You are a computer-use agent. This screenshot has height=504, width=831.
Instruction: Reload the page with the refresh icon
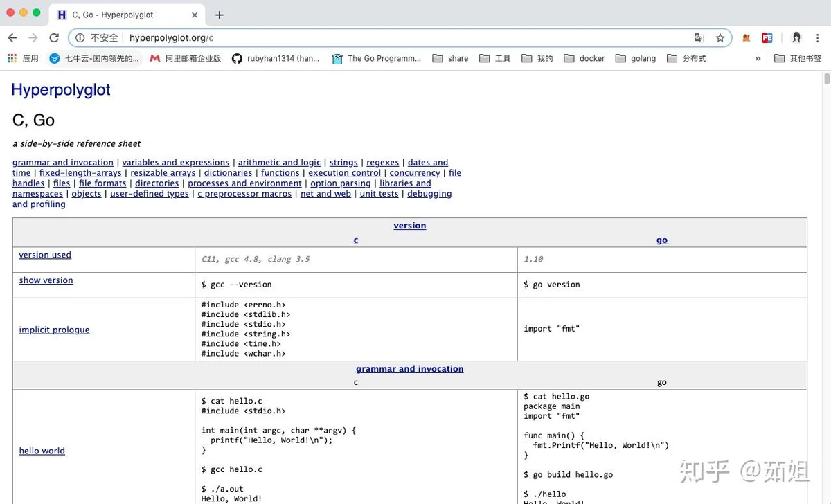54,38
